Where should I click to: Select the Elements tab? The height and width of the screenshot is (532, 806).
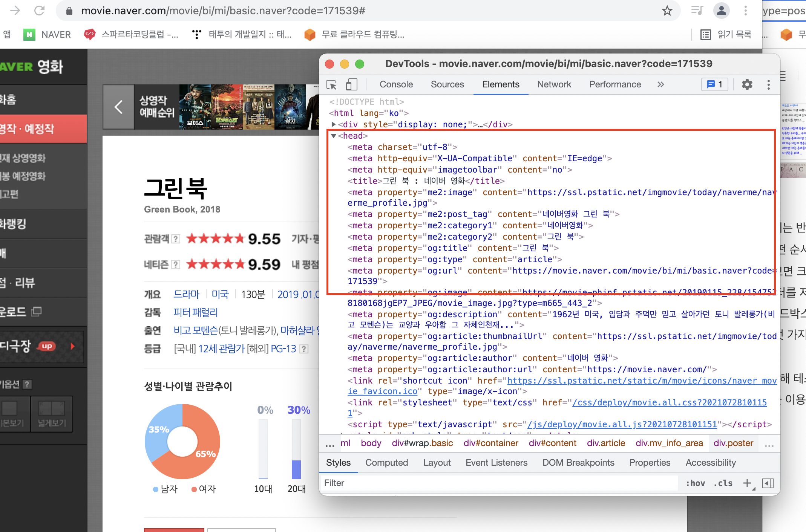click(x=501, y=84)
